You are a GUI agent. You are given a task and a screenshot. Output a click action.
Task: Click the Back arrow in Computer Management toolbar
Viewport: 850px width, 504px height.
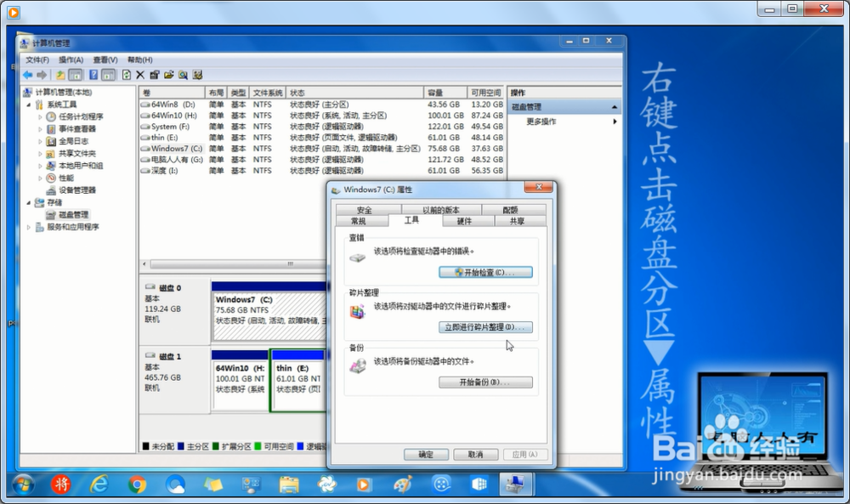[x=28, y=75]
